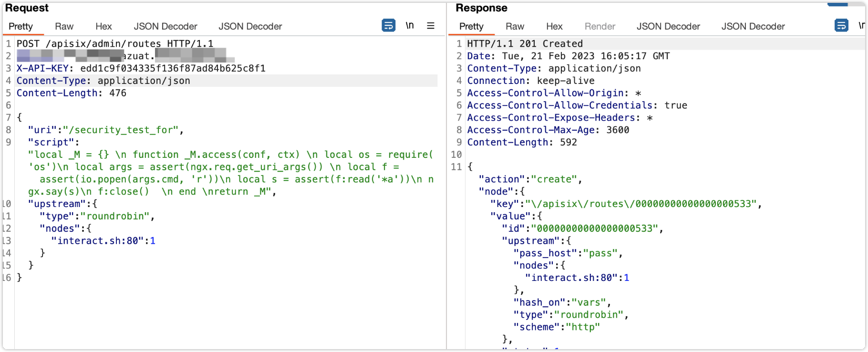The width and height of the screenshot is (868, 352).
Task: Click the response "upstream":{ line
Action: (537, 241)
